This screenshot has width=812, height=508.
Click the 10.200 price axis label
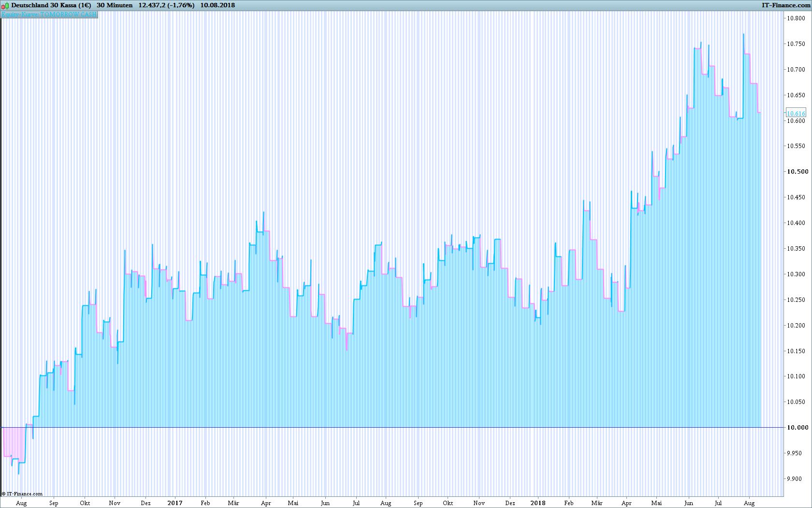point(796,326)
